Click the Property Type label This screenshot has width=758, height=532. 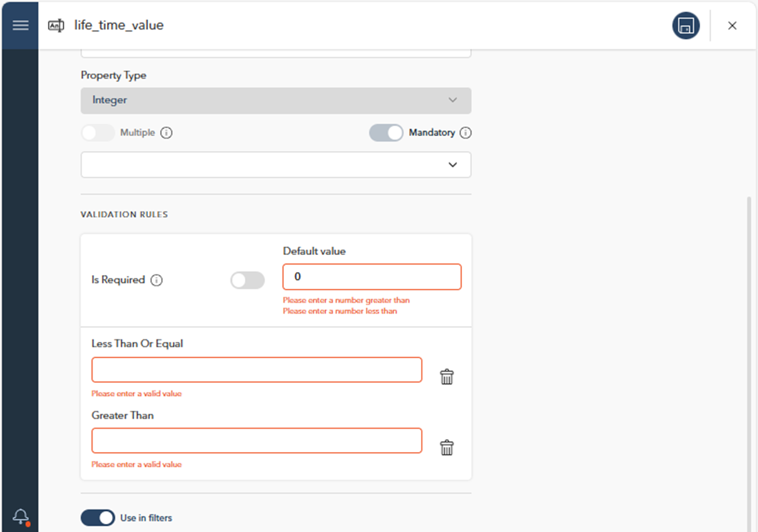pyautogui.click(x=113, y=76)
